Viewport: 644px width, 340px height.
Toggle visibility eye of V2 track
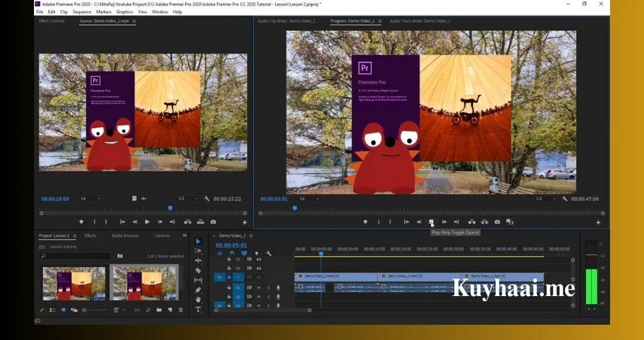259,268
